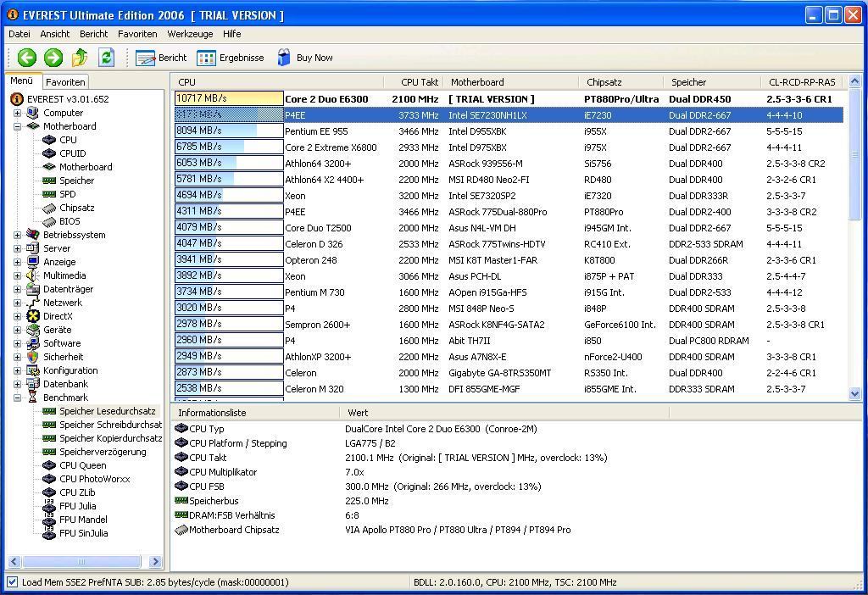Image resolution: width=868 pixels, height=595 pixels.
Task: Select the FPU SinJulia benchmark
Action: tap(84, 534)
